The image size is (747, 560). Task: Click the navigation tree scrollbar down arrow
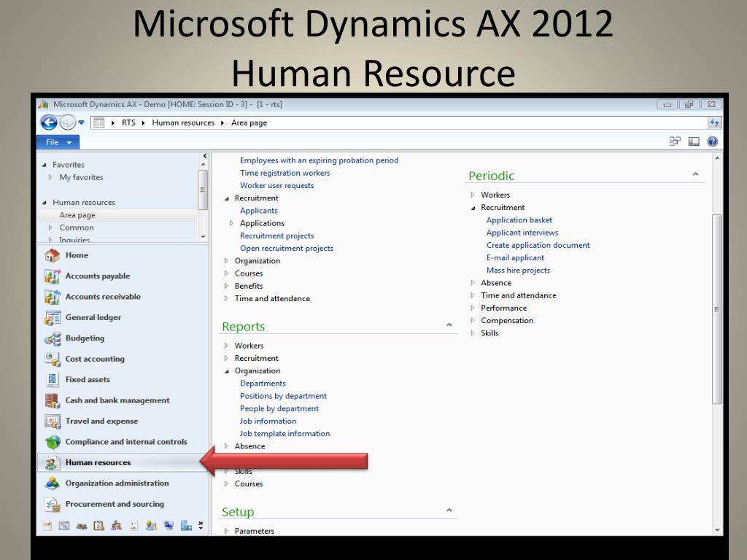204,237
